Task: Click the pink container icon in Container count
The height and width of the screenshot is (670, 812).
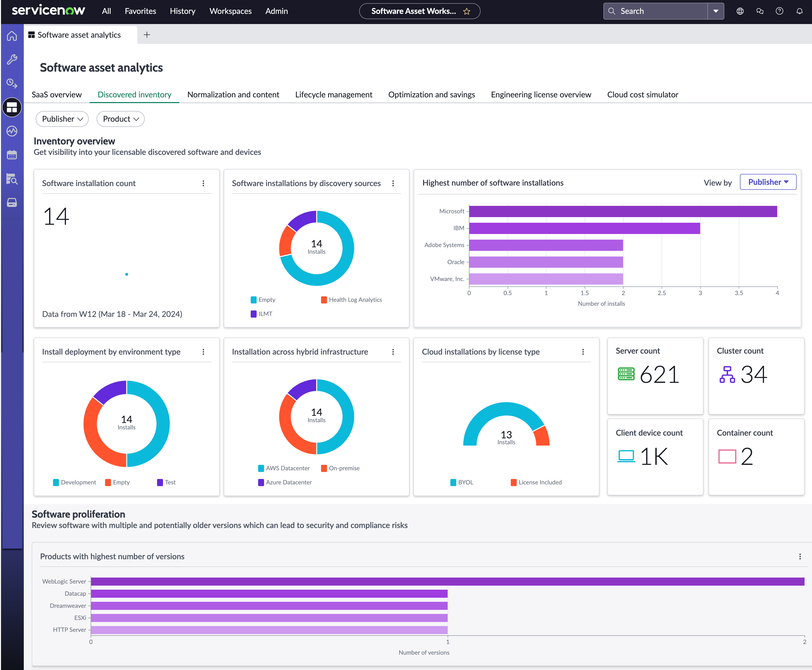Action: point(727,456)
